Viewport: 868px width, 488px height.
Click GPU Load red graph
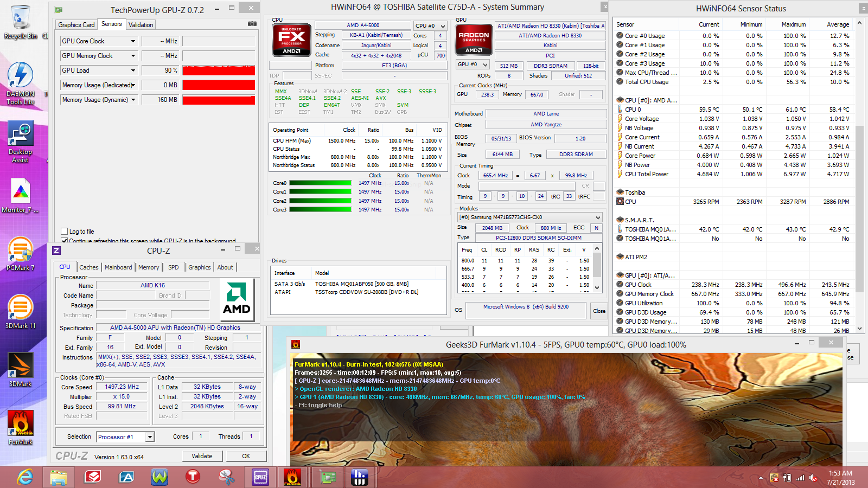pyautogui.click(x=219, y=70)
